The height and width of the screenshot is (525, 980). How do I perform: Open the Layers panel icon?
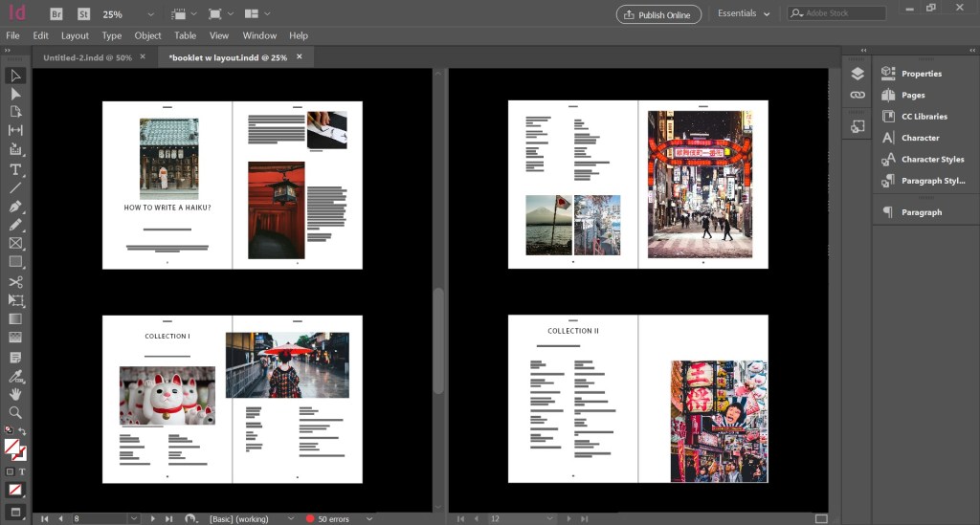click(857, 74)
